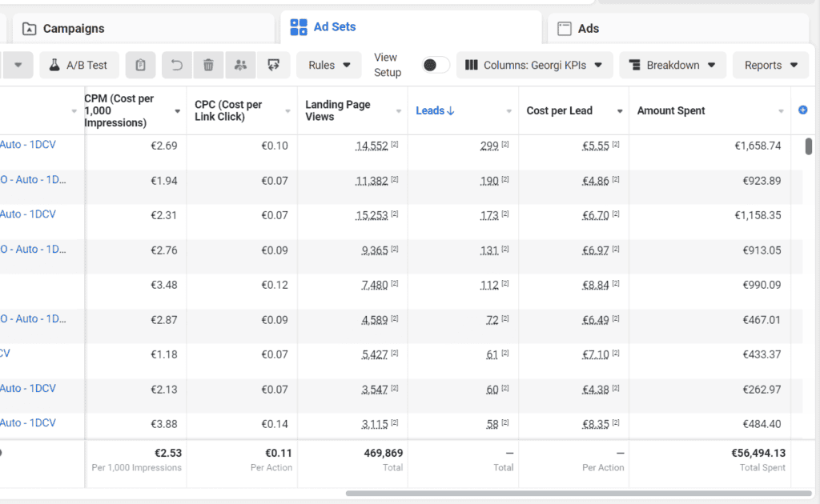The image size is (820, 504).
Task: Open CPC column header dropdown arrow
Action: [x=287, y=111]
